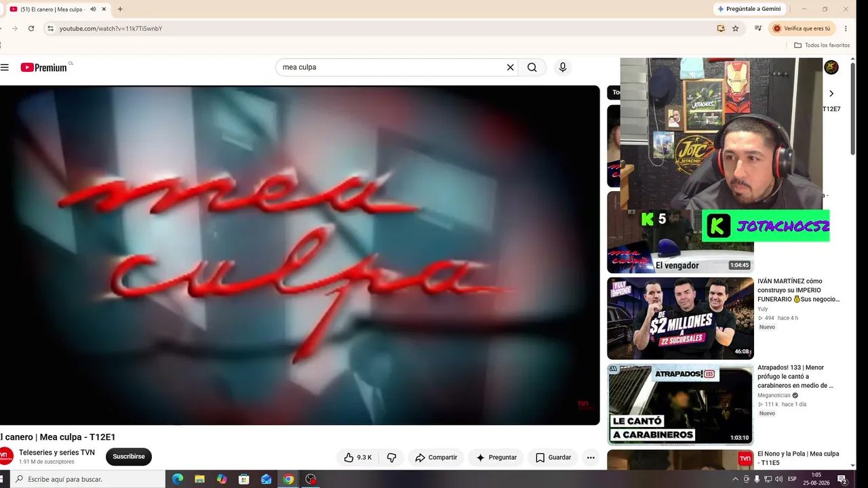Open Microsoft Store from the taskbar

pyautogui.click(x=244, y=479)
